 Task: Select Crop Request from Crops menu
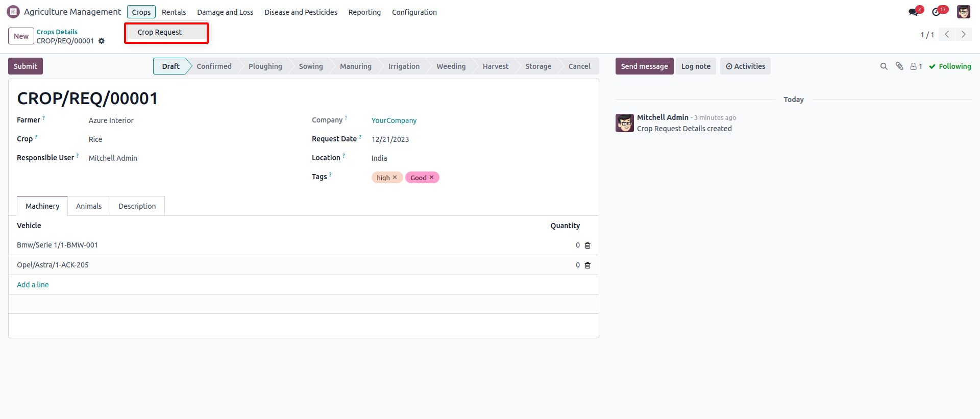point(160,32)
